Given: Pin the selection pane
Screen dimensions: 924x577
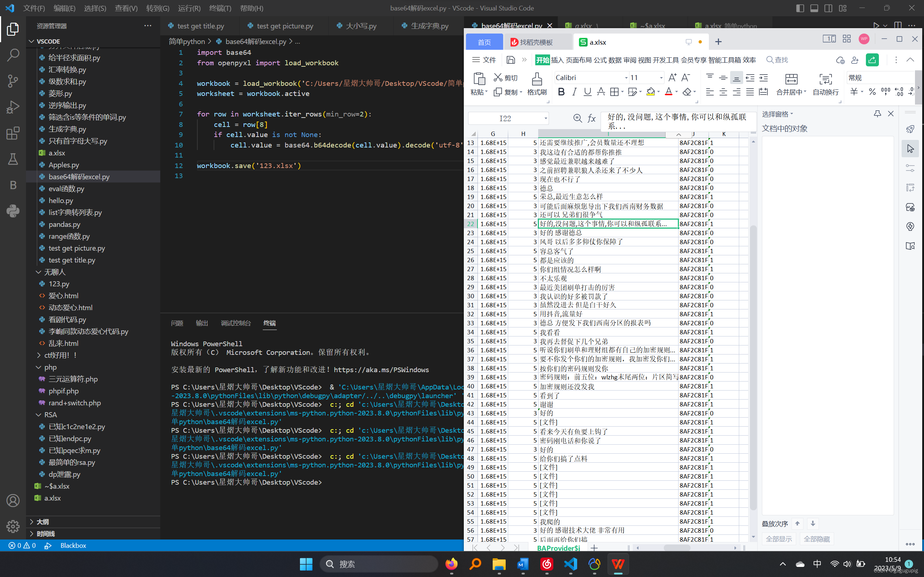Looking at the screenshot, I should [877, 114].
